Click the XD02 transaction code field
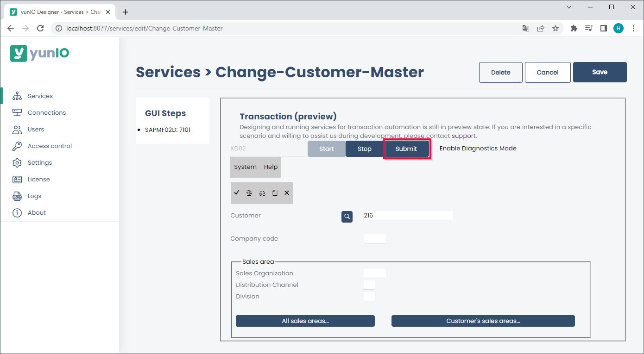The height and width of the screenshot is (354, 644). (x=269, y=149)
